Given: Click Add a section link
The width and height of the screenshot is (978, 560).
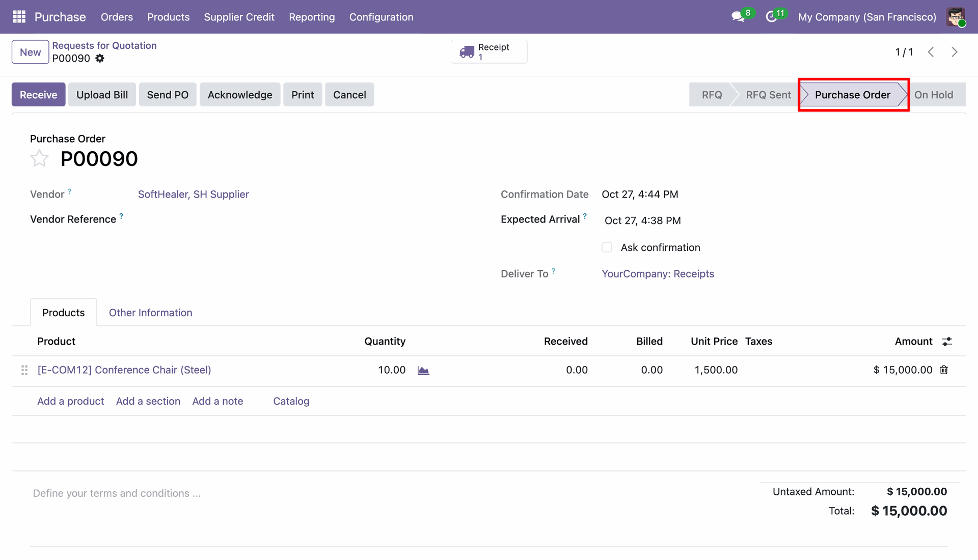Looking at the screenshot, I should tap(148, 401).
